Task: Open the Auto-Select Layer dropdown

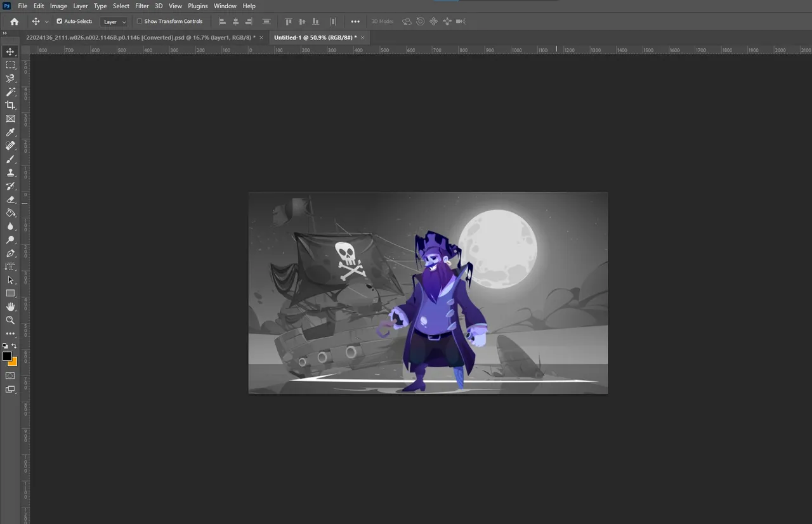Action: click(x=114, y=22)
